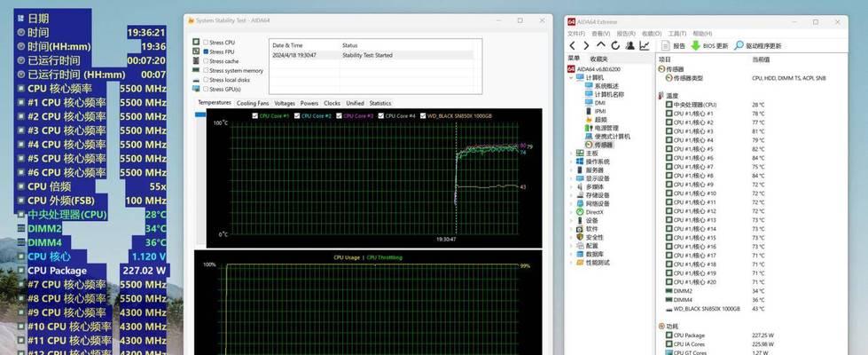Screen dimensions: 868x355
Task: Enable Stress CPU checkbox
Action: point(206,42)
